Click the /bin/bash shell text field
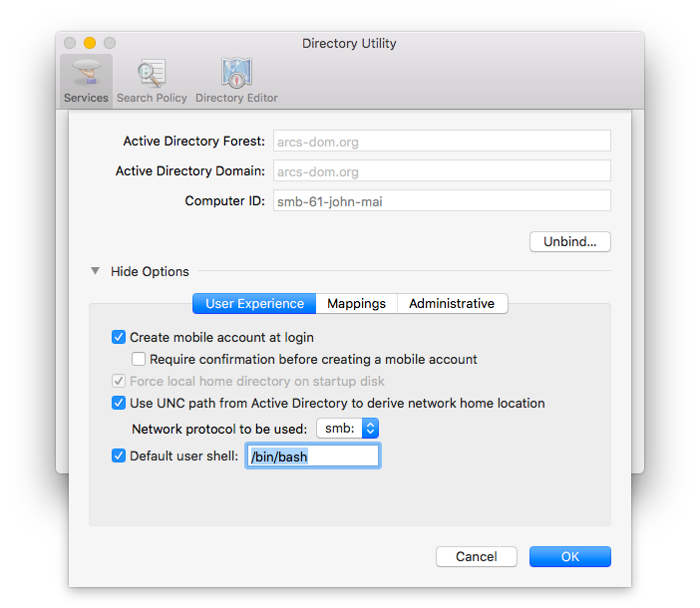This screenshot has width=700, height=608. (x=313, y=456)
